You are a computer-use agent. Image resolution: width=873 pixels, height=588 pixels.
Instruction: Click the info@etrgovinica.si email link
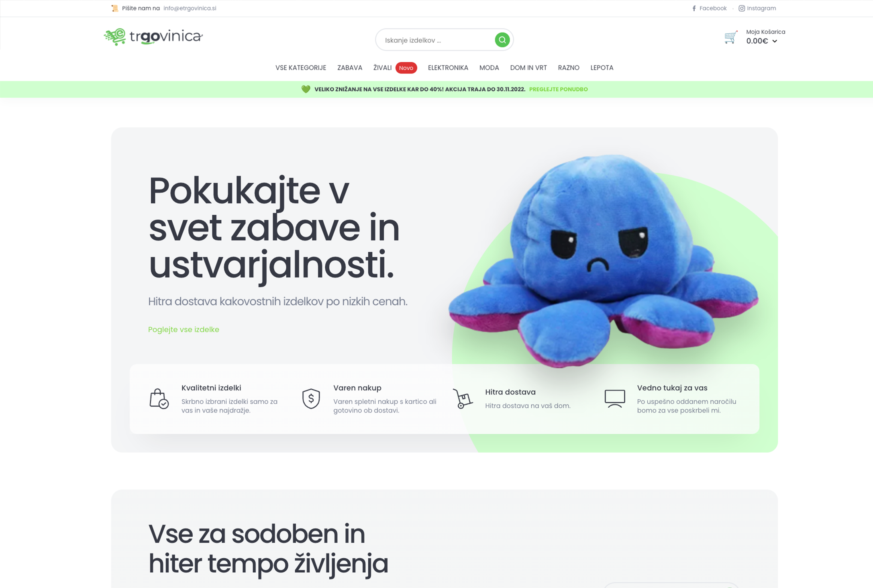[190, 8]
